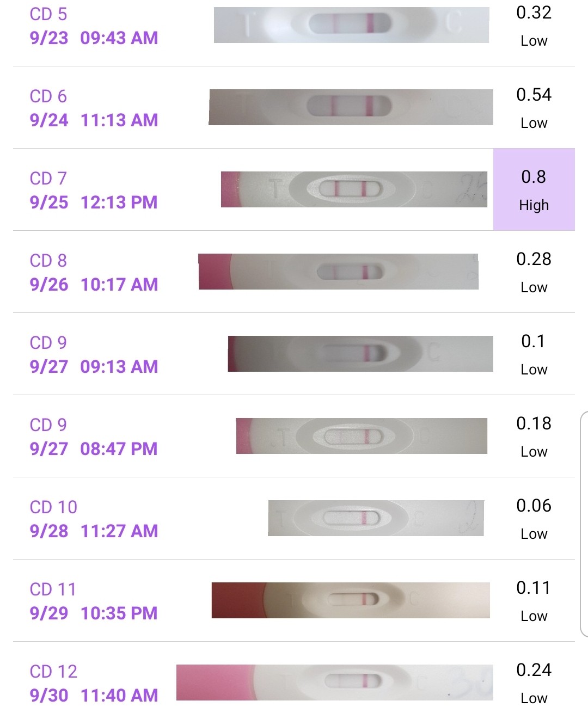The image size is (588, 713).
Task: Tap the 0.54 Low result value
Action: (x=534, y=108)
